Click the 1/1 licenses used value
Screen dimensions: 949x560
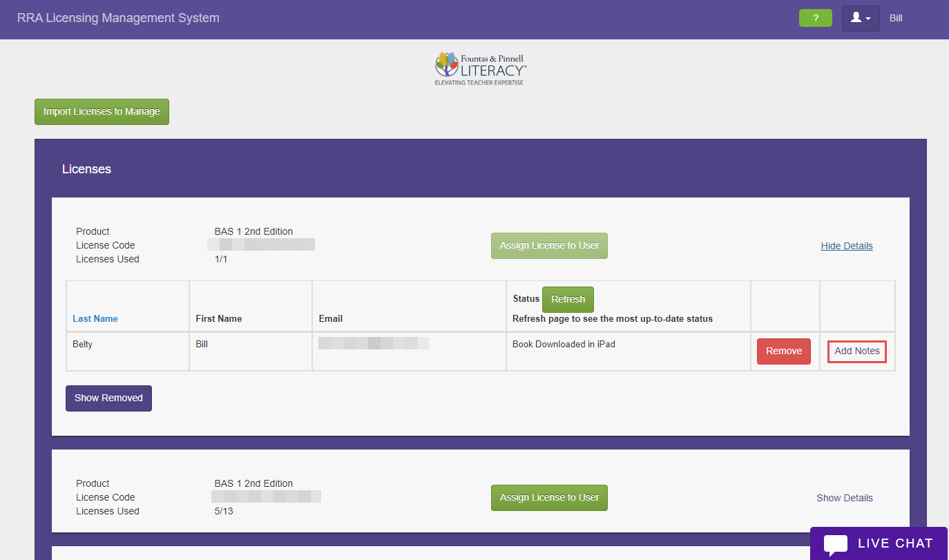point(221,260)
